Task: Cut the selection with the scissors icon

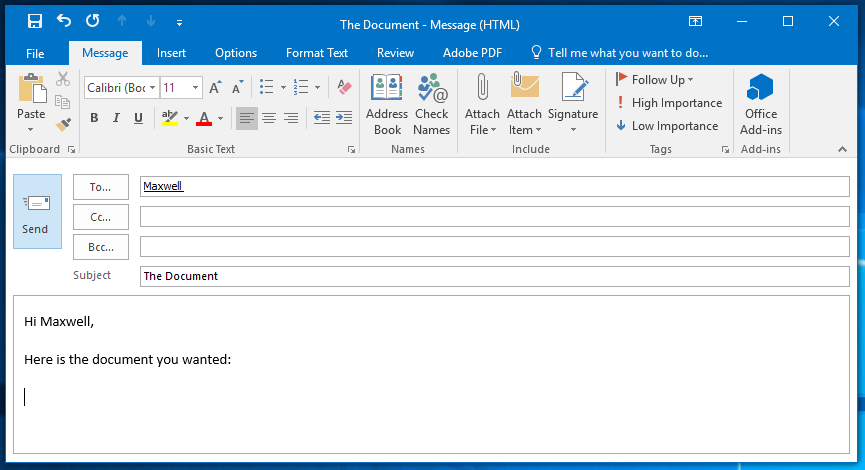Action: tap(63, 79)
